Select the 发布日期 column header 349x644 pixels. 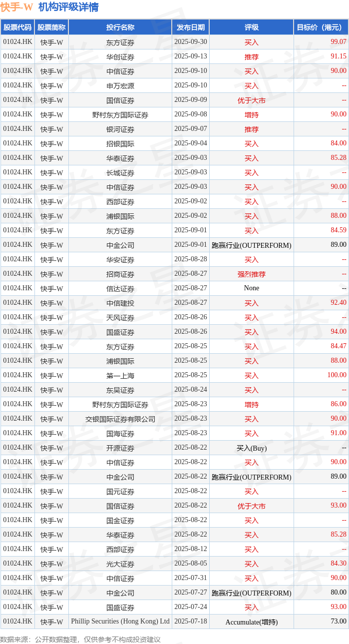pyautogui.click(x=191, y=27)
